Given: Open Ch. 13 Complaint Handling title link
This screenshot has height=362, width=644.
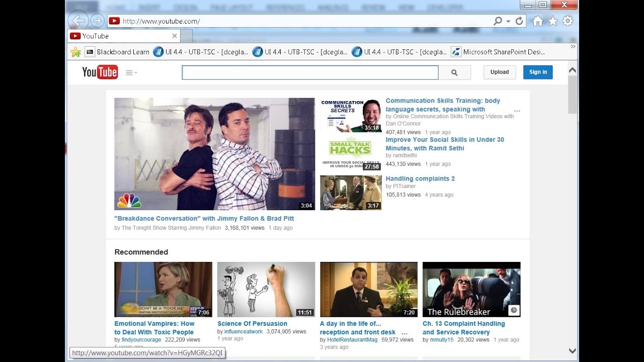Looking at the screenshot, I should [463, 328].
